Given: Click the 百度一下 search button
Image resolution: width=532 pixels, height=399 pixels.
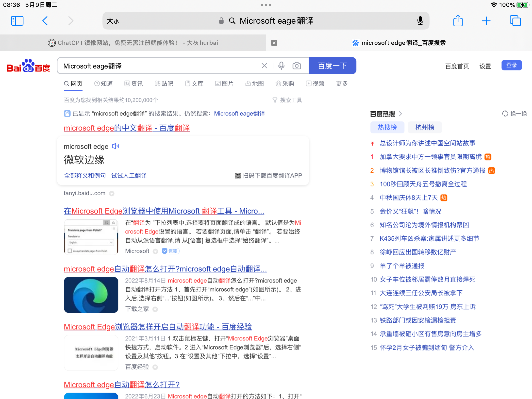Looking at the screenshot, I should [332, 66].
